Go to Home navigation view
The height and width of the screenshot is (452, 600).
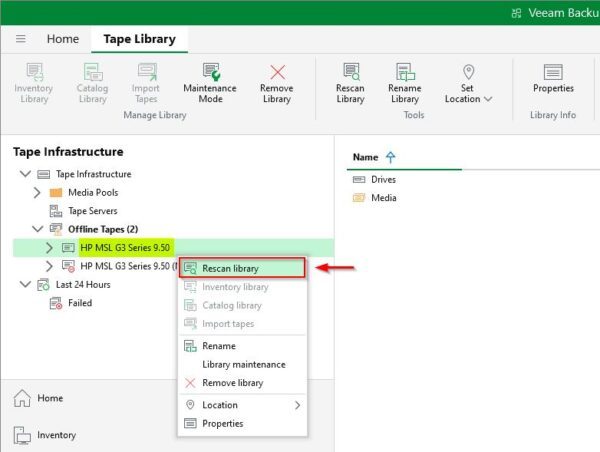point(50,398)
